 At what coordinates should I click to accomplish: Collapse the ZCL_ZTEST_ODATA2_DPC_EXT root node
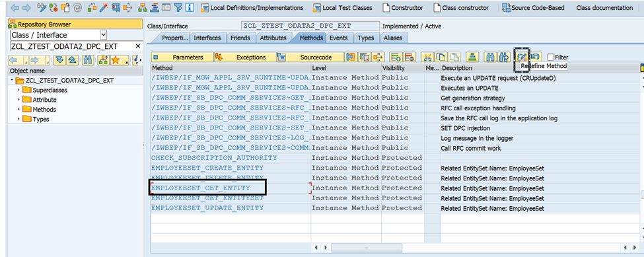13,80
